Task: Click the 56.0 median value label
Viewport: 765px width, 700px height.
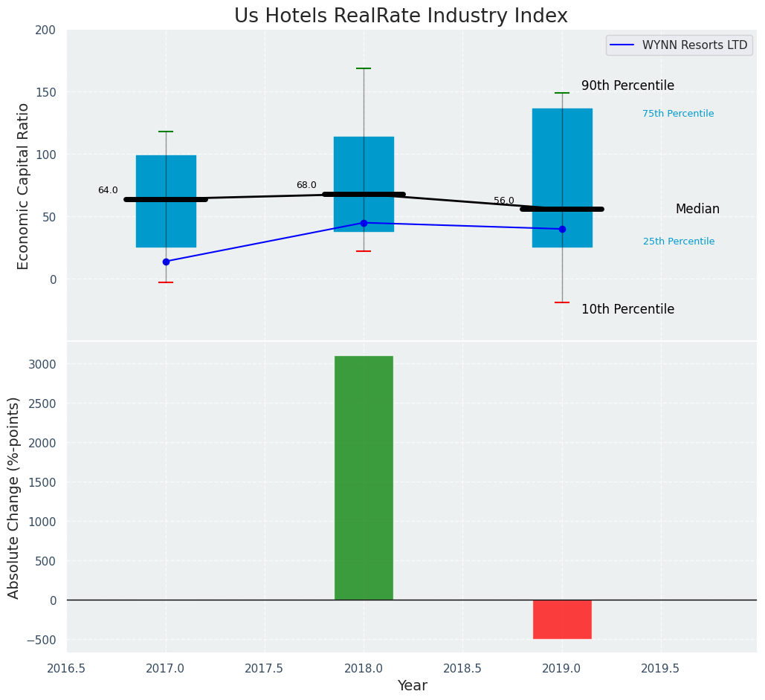Action: pos(504,201)
